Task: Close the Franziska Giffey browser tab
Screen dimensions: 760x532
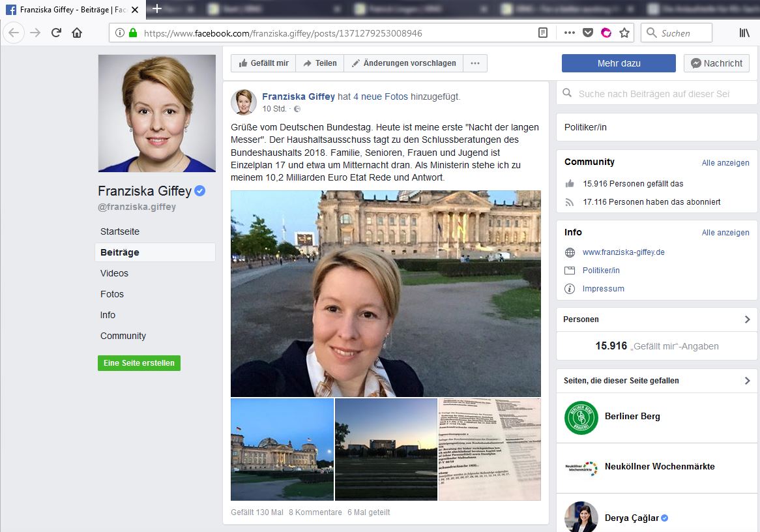Action: pyautogui.click(x=135, y=10)
